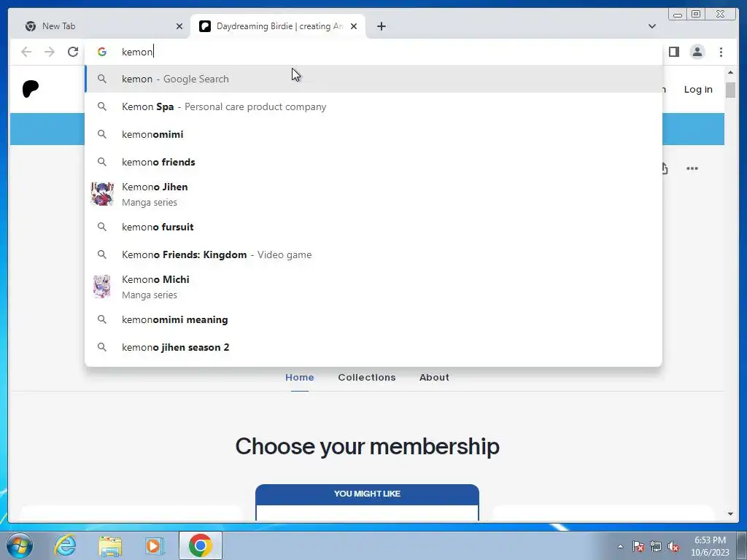Click the Google icon in address bar
Image resolution: width=747 pixels, height=560 pixels.
coord(102,52)
